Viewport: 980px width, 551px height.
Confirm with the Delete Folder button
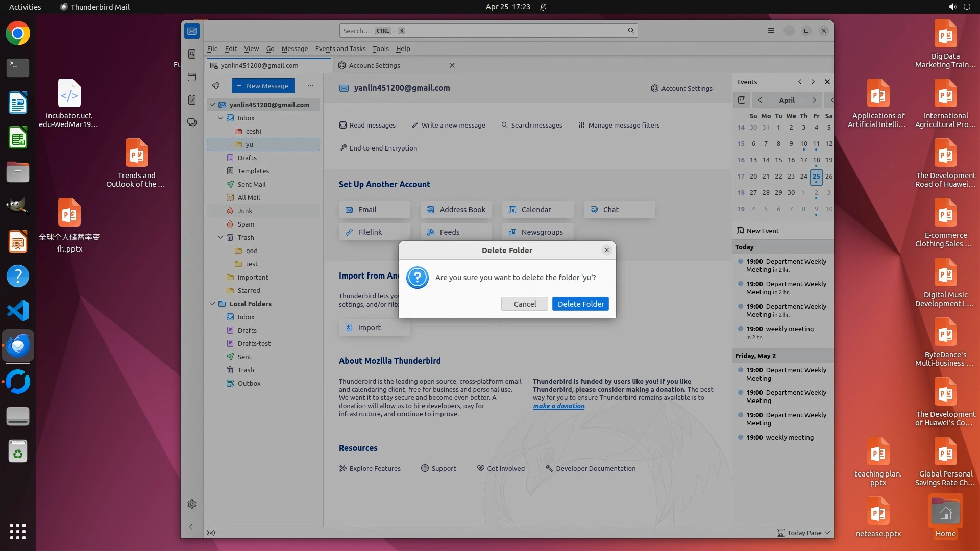580,304
